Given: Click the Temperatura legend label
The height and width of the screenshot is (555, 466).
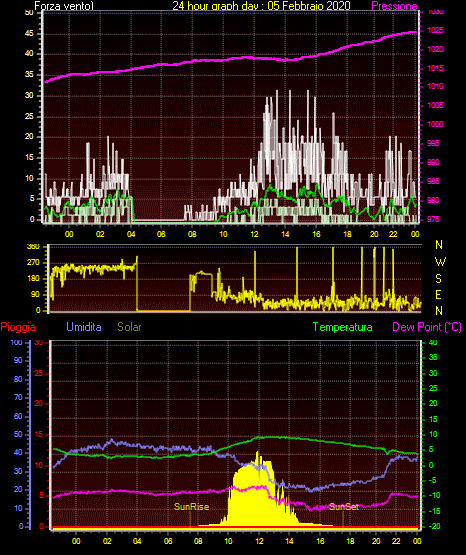Looking at the screenshot, I should 343,327.
